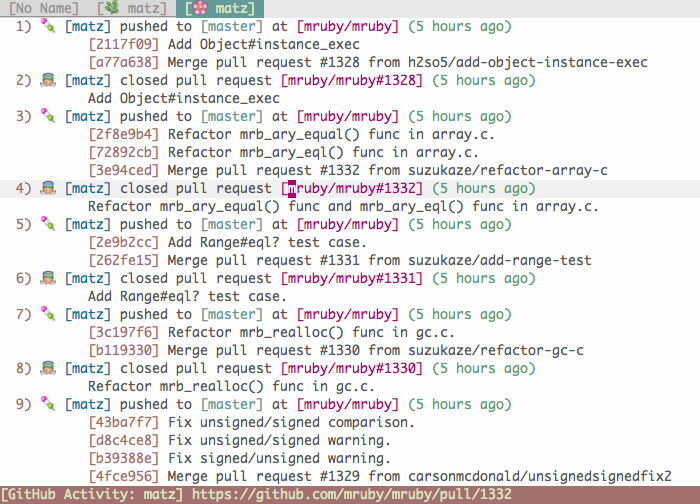Open pull request link [mruby/mruby#1328]
This screenshot has height=504, width=700.
pyautogui.click(x=352, y=80)
